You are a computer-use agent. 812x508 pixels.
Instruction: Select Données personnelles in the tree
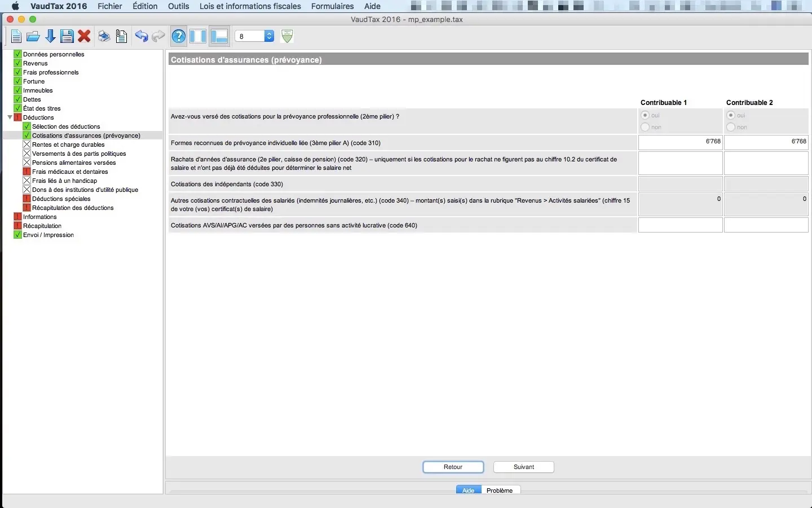(x=54, y=54)
